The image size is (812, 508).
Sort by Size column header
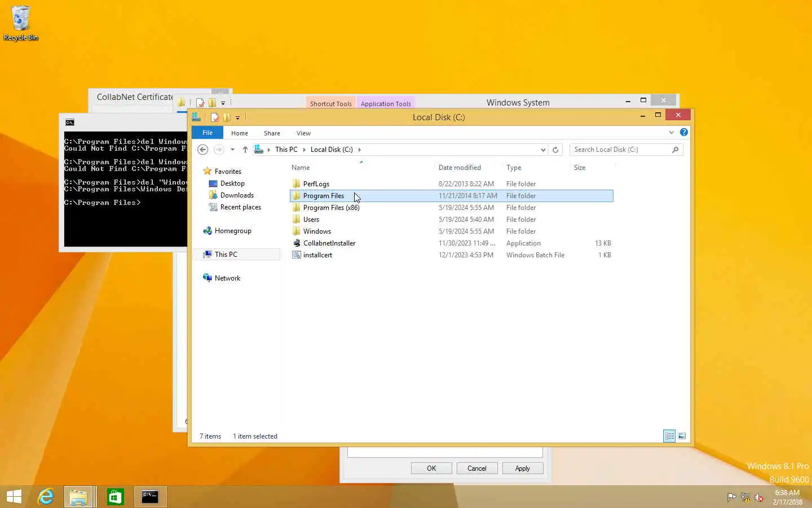(592, 168)
